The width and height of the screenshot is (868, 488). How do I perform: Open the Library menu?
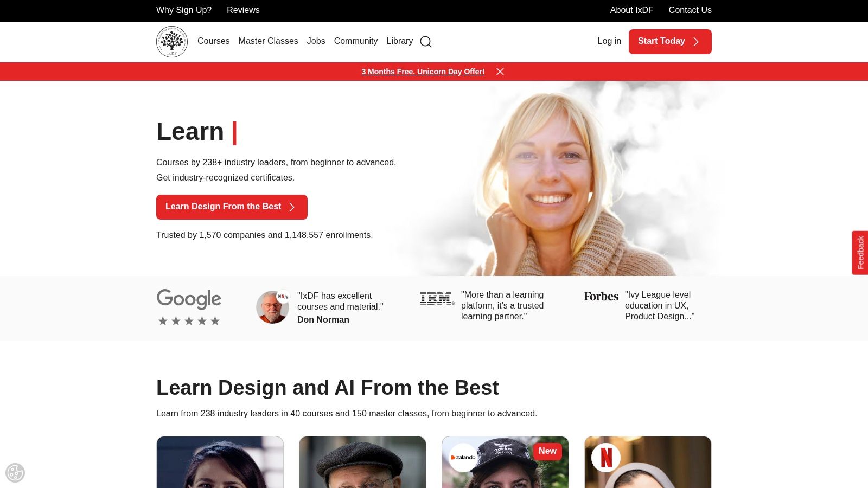click(x=400, y=41)
